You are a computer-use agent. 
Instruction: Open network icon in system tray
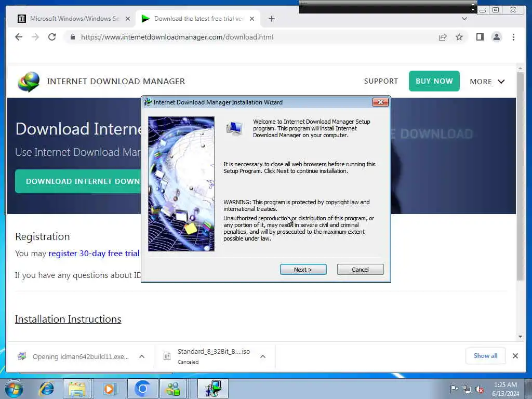pos(467,389)
